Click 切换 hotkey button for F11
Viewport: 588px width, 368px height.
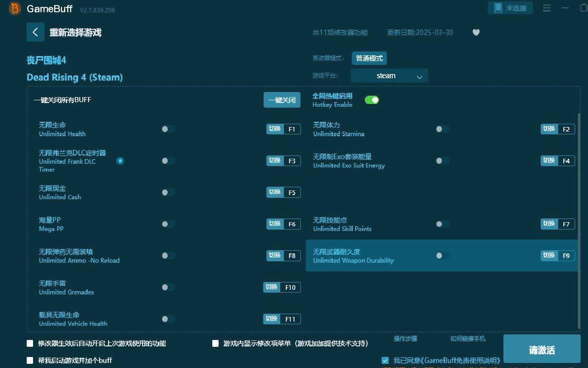(271, 319)
